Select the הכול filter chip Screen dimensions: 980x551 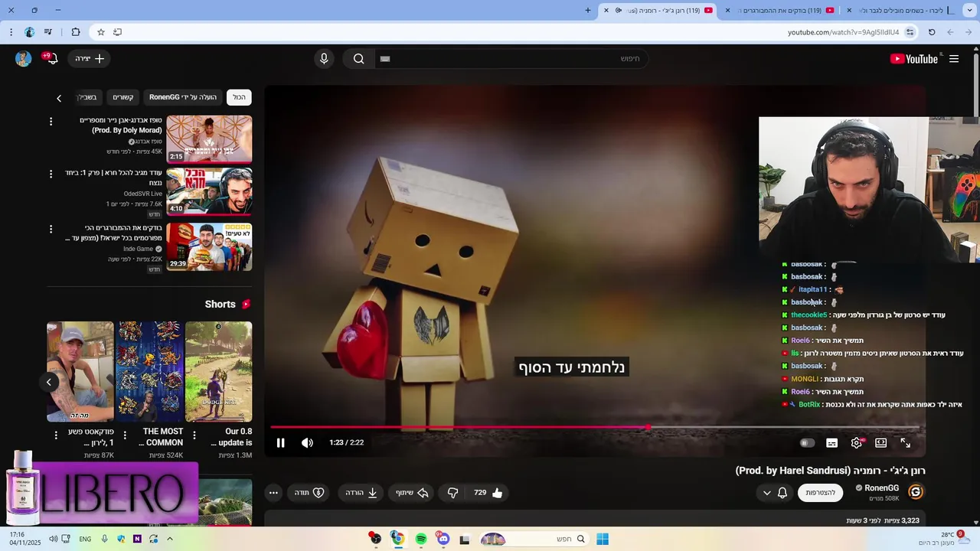click(x=240, y=97)
